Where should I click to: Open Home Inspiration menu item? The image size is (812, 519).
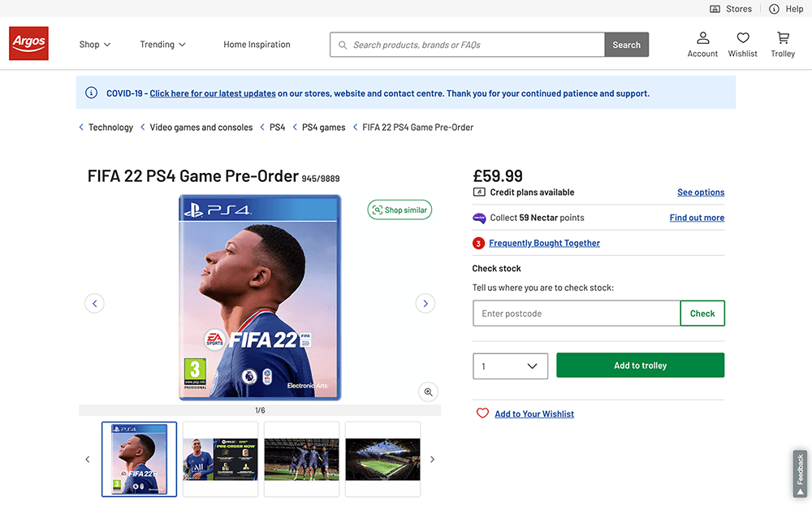click(x=257, y=45)
